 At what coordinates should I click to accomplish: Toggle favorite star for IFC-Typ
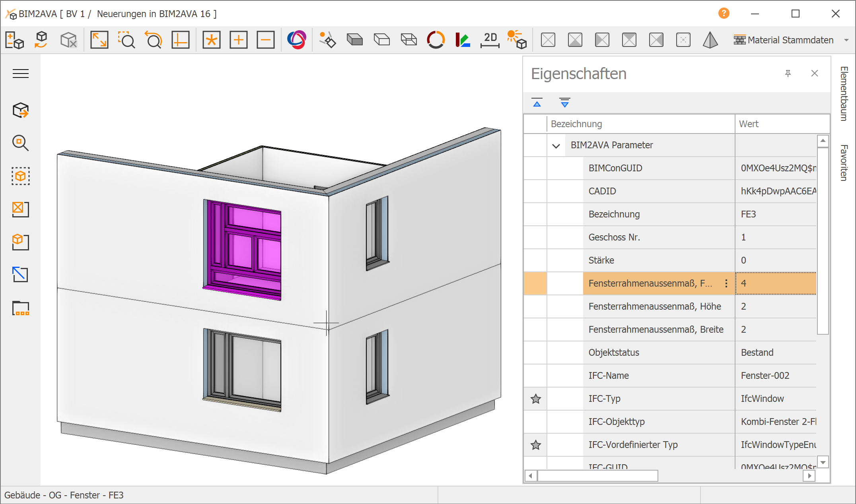click(x=536, y=399)
